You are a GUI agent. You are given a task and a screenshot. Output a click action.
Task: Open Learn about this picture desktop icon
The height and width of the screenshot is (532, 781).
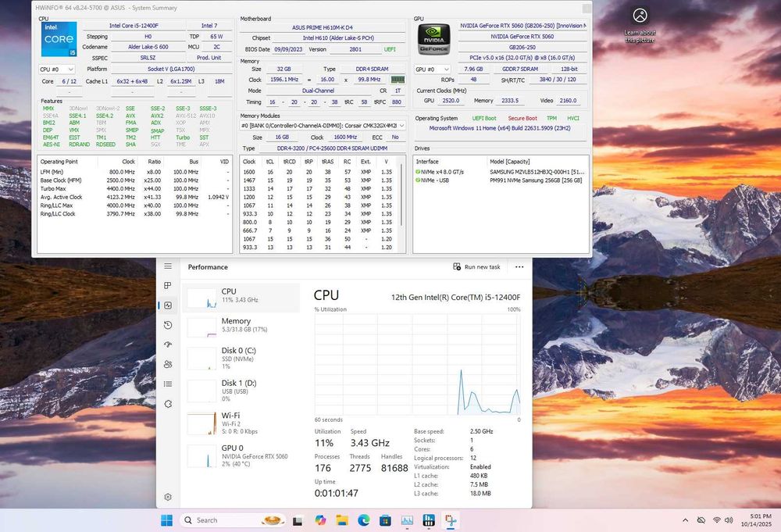[x=640, y=25]
